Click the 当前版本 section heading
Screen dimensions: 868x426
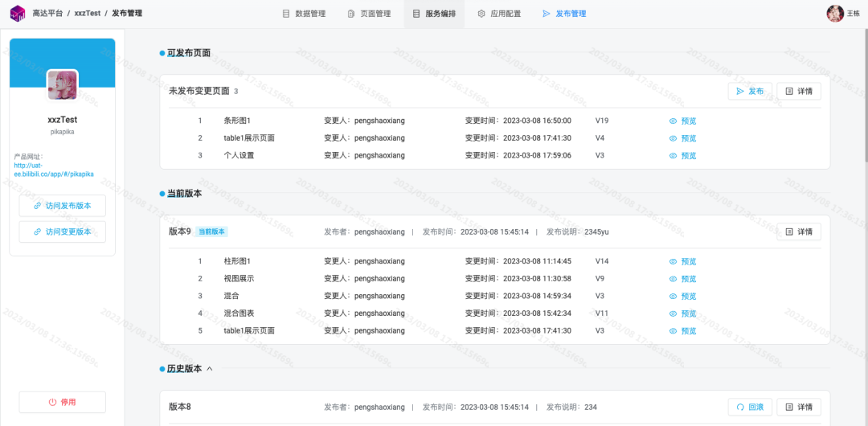point(184,194)
